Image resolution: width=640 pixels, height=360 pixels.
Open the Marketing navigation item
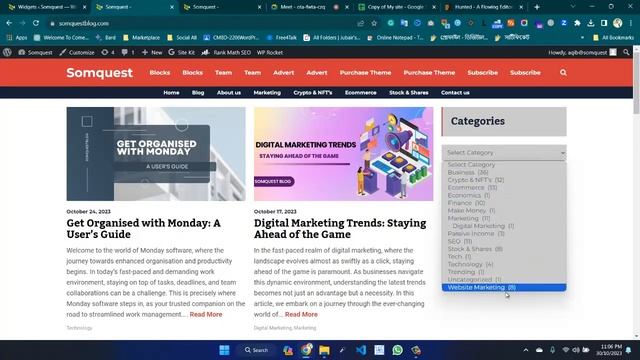click(267, 93)
